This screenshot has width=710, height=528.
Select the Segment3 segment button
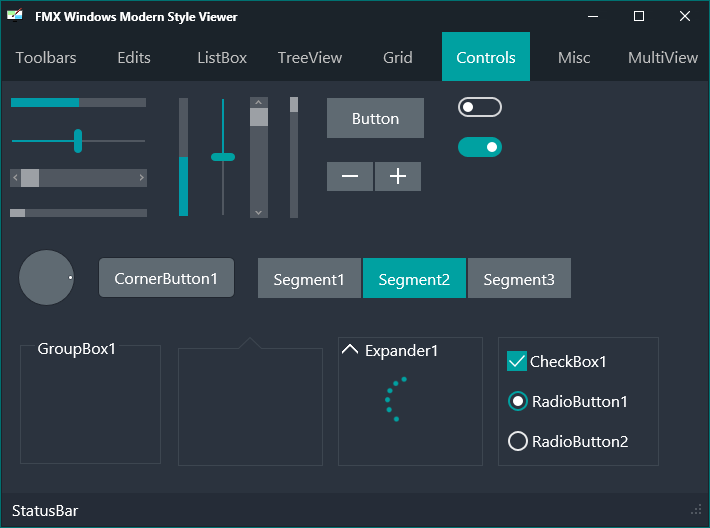click(x=519, y=278)
